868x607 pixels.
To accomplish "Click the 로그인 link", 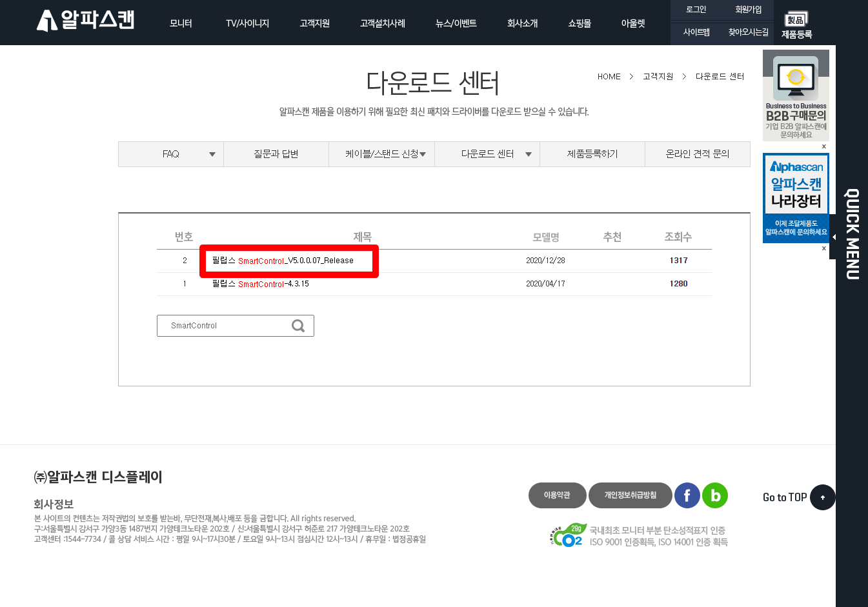I will tap(696, 10).
